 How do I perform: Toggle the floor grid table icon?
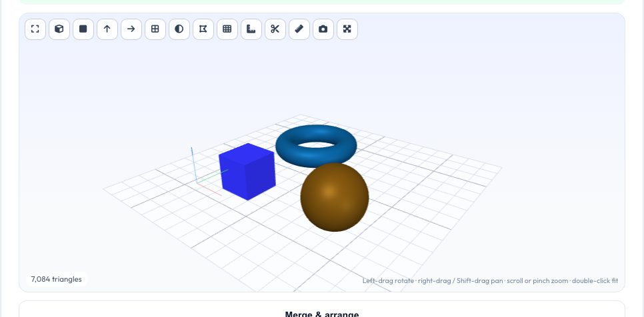pyautogui.click(x=227, y=29)
